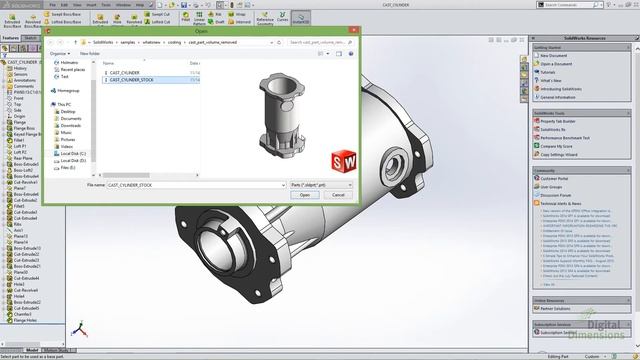This screenshot has height=360, width=640.
Task: Click refresh icon next to address bar
Action: [x=280, y=42]
